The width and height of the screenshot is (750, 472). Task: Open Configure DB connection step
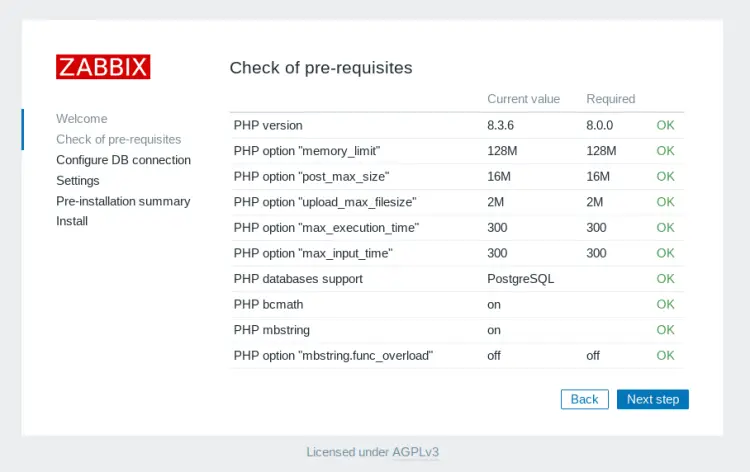tap(123, 160)
